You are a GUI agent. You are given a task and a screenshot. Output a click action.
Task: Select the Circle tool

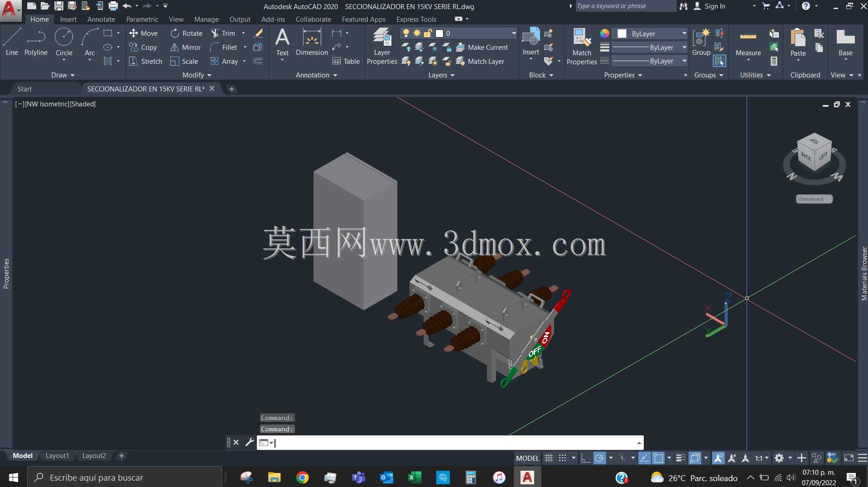[64, 42]
